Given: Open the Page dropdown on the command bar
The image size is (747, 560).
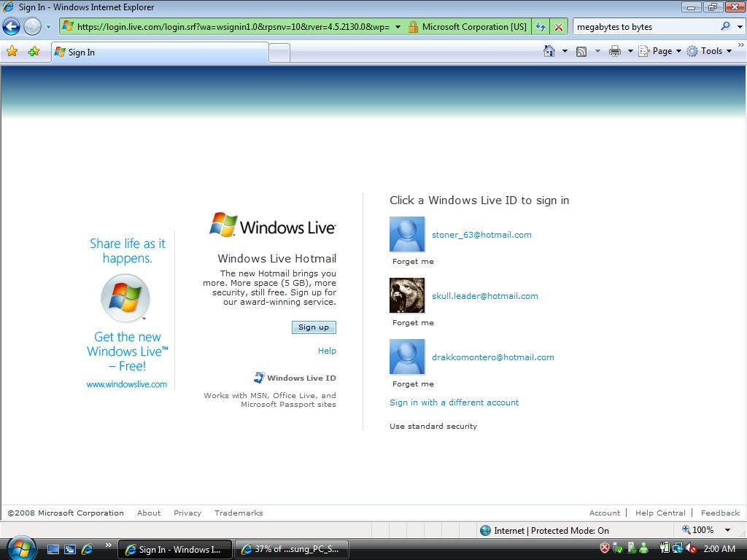Looking at the screenshot, I should pyautogui.click(x=661, y=51).
